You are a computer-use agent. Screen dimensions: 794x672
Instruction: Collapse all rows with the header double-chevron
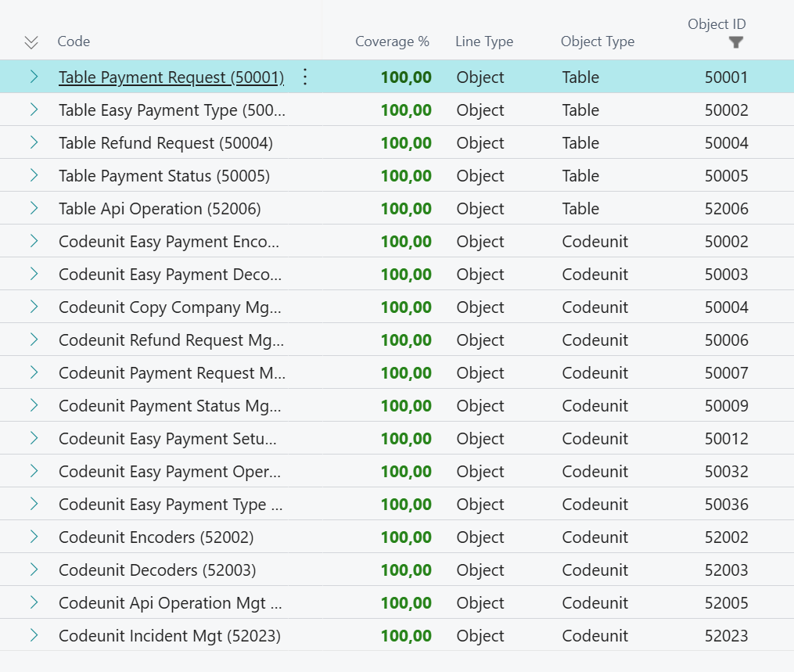point(31,42)
